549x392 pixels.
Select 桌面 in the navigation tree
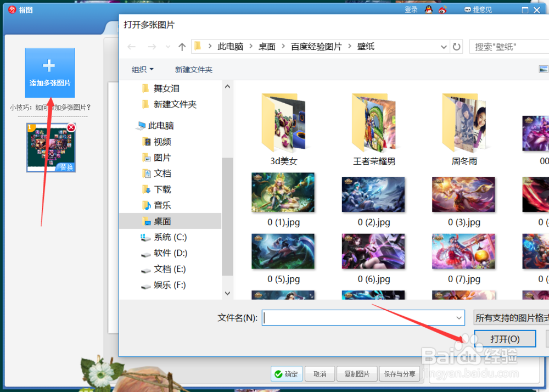(171, 221)
